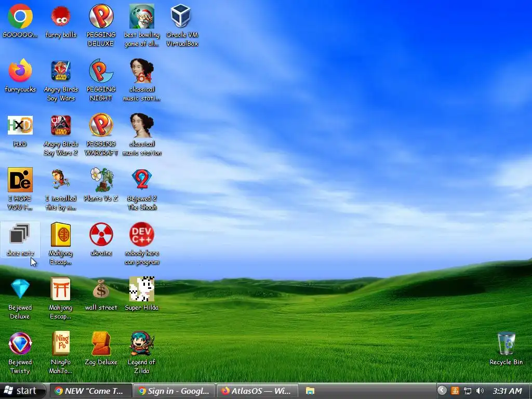Screen dimensions: 532x399
Task: Open the Dev-C++ icon on the desktop
Action: pos(141,234)
